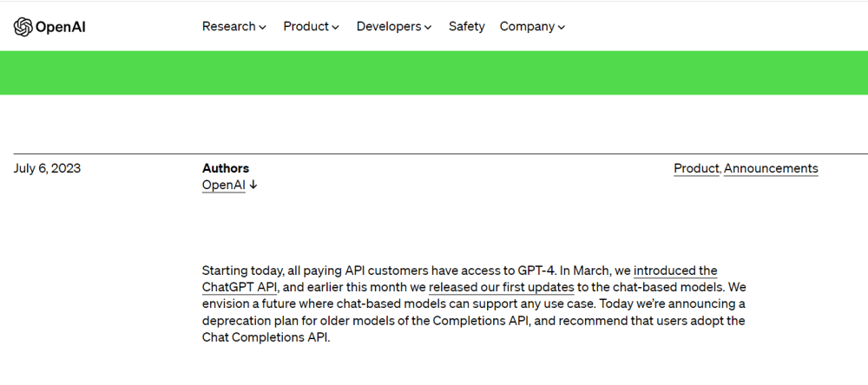Open the Product menu in the navbar
The image size is (868, 385).
pos(306,27)
